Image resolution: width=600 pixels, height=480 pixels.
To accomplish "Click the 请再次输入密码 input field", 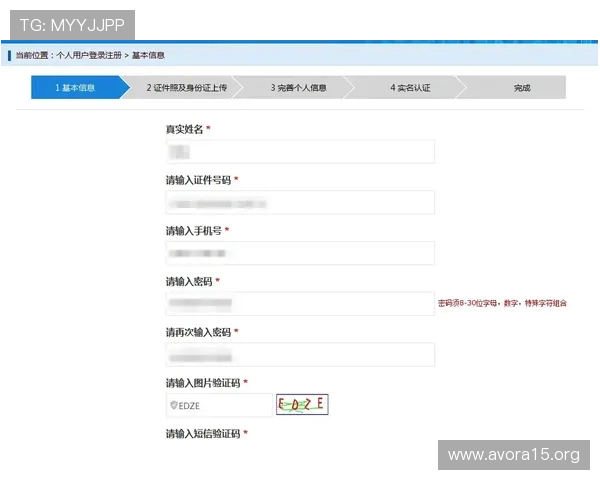I will click(x=300, y=354).
